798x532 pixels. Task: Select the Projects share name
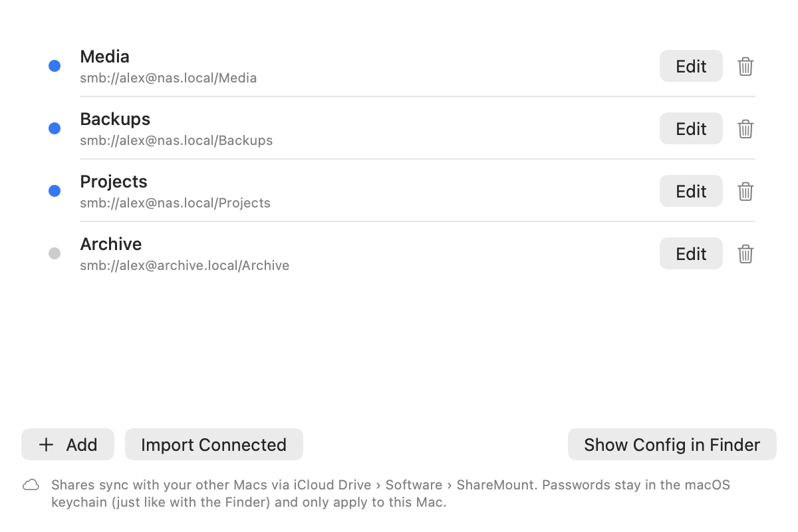coord(114,182)
